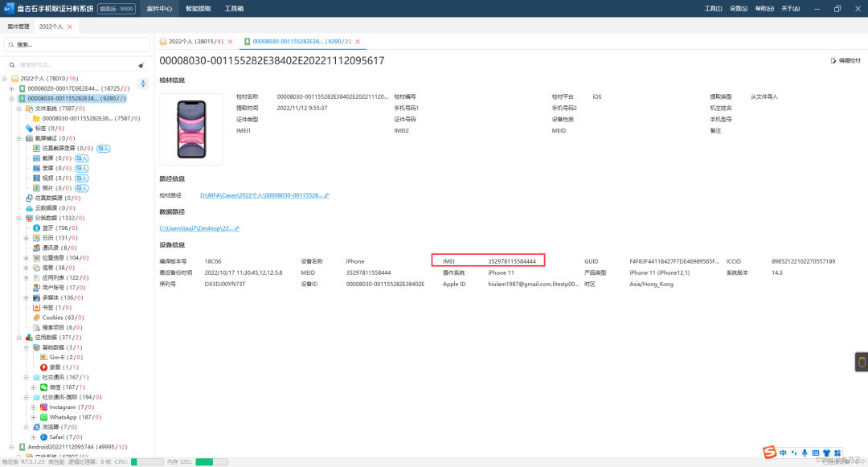Viewport: 868px width, 467px height.
Task: Click the Sogou microphone voice icon
Action: coord(805,453)
